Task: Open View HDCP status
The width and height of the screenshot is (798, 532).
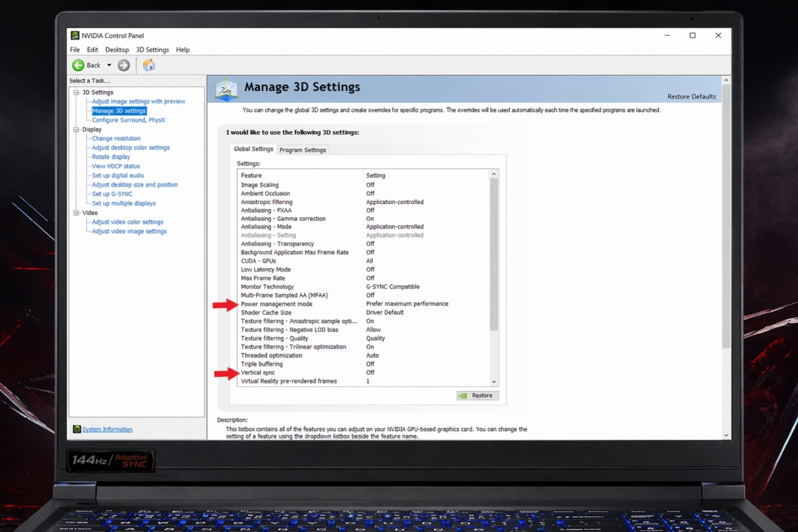Action: [x=116, y=166]
